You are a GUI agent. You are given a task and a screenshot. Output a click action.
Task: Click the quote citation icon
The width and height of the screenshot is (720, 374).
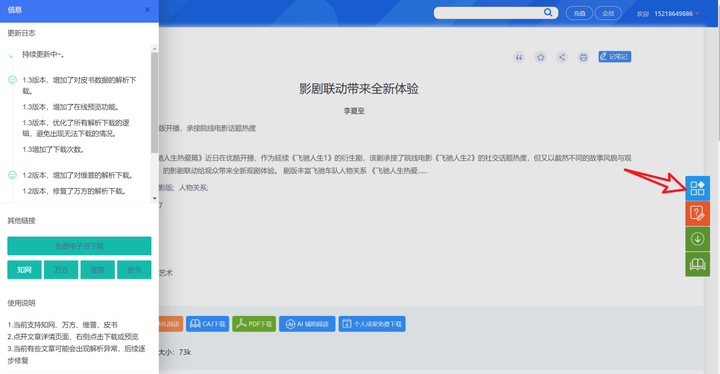(x=519, y=57)
